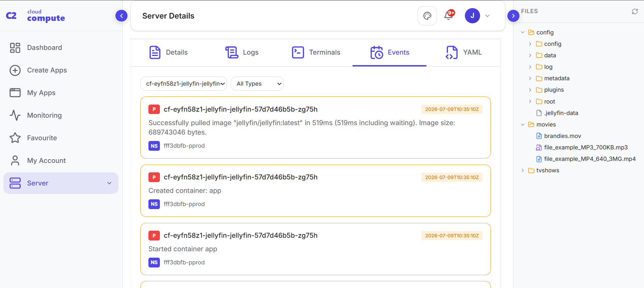Click 'Started container app' message text

coord(183,249)
